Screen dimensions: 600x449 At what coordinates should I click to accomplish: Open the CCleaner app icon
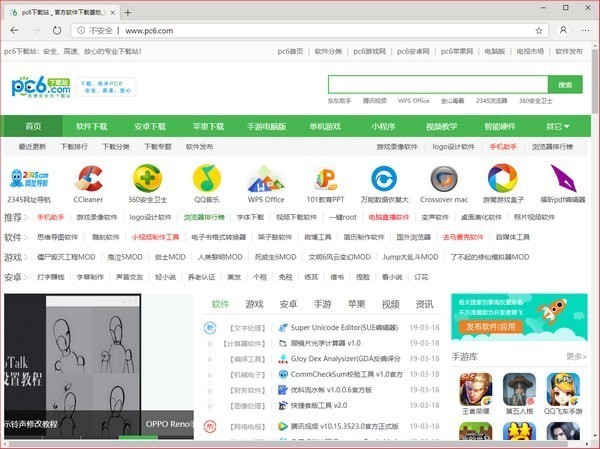[x=88, y=179]
